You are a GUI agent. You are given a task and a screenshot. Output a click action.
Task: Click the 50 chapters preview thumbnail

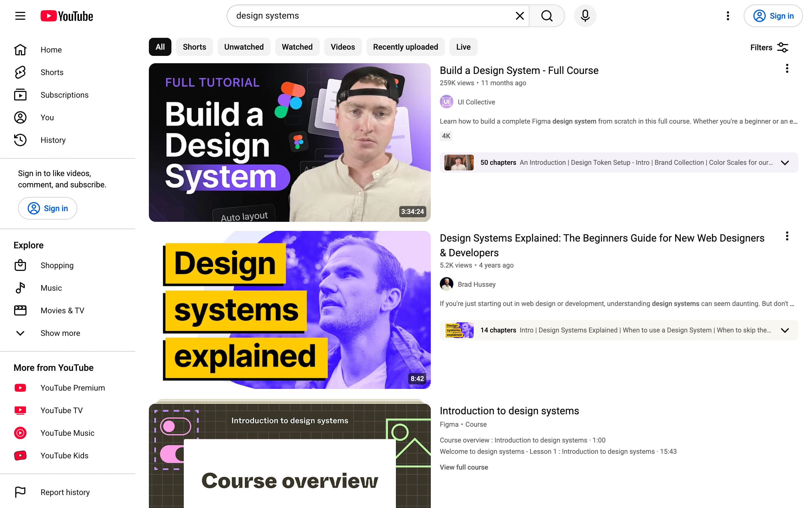[x=459, y=163]
